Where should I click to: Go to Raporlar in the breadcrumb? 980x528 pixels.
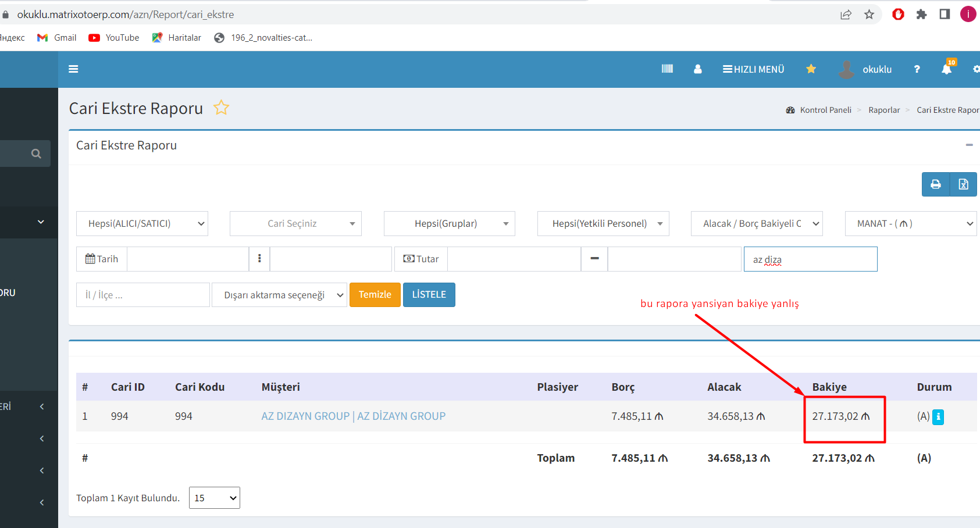coord(883,110)
